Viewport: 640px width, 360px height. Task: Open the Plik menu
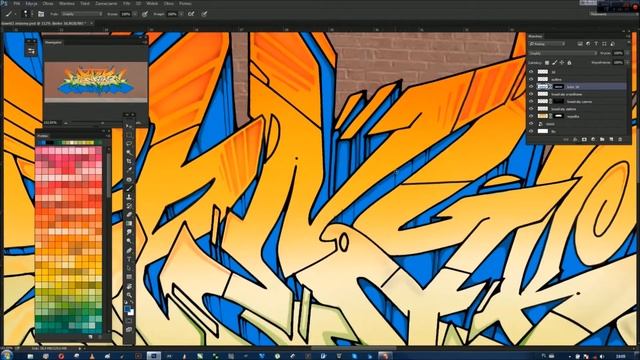tap(17, 3)
